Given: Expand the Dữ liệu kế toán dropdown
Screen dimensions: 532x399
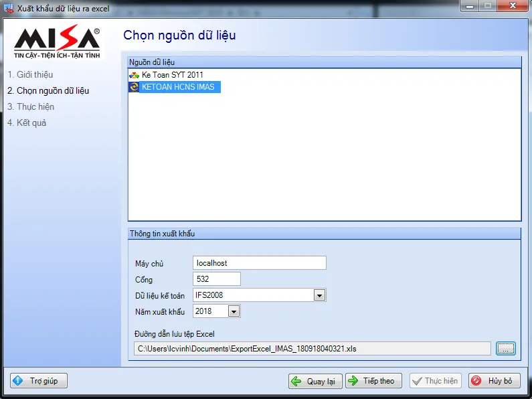Looking at the screenshot, I should (x=319, y=295).
